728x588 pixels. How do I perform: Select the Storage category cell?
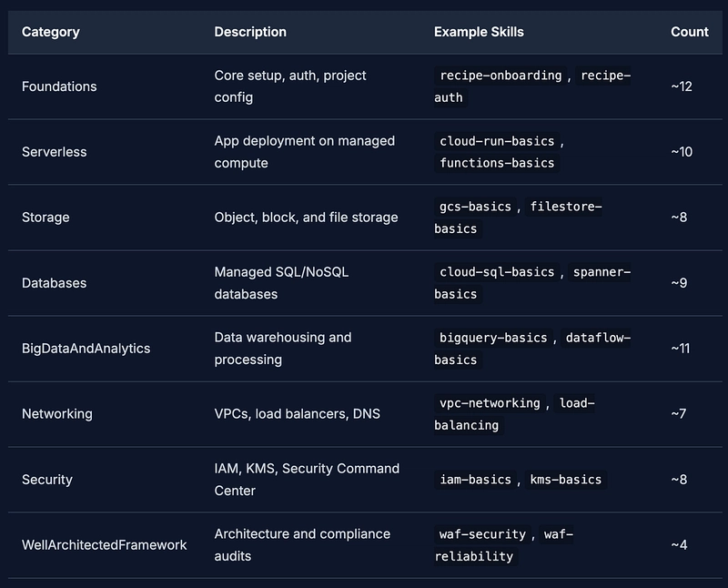point(45,218)
